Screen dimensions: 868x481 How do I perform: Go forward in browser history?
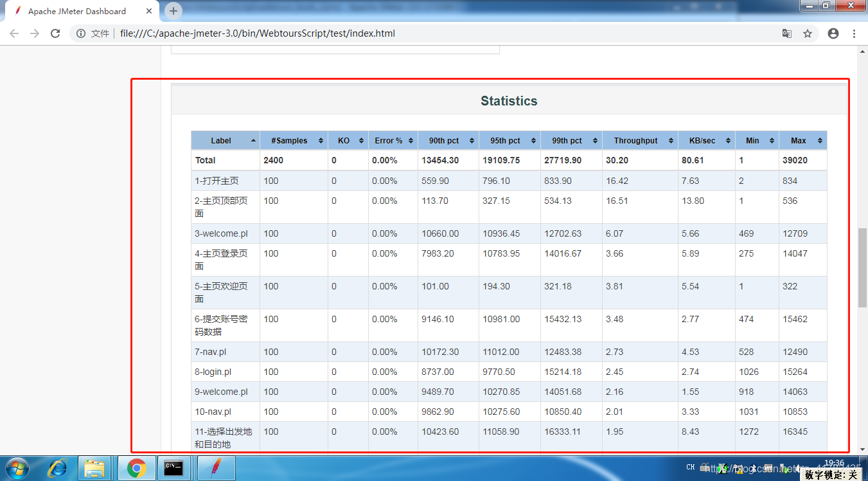tap(35, 33)
